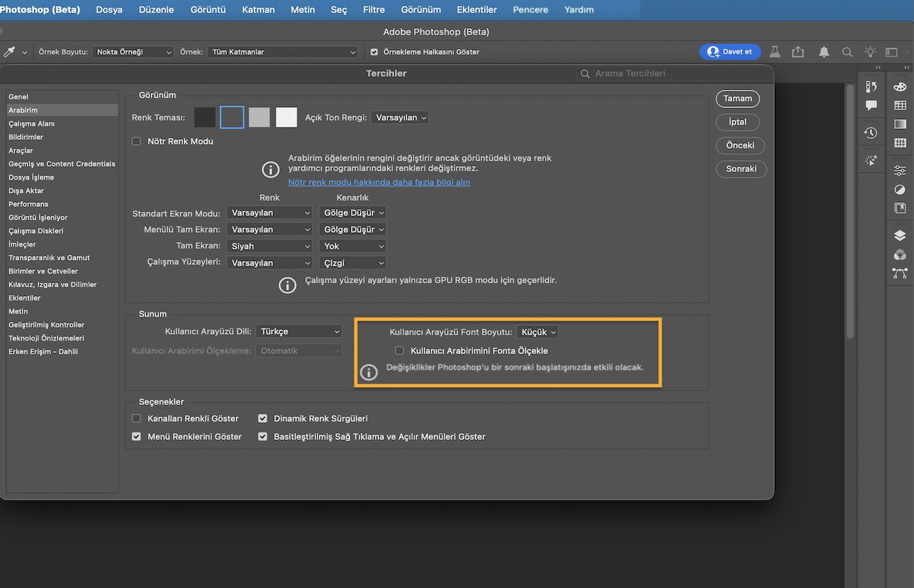The image size is (914, 588).
Task: Open the Filtre menu
Action: click(x=374, y=10)
